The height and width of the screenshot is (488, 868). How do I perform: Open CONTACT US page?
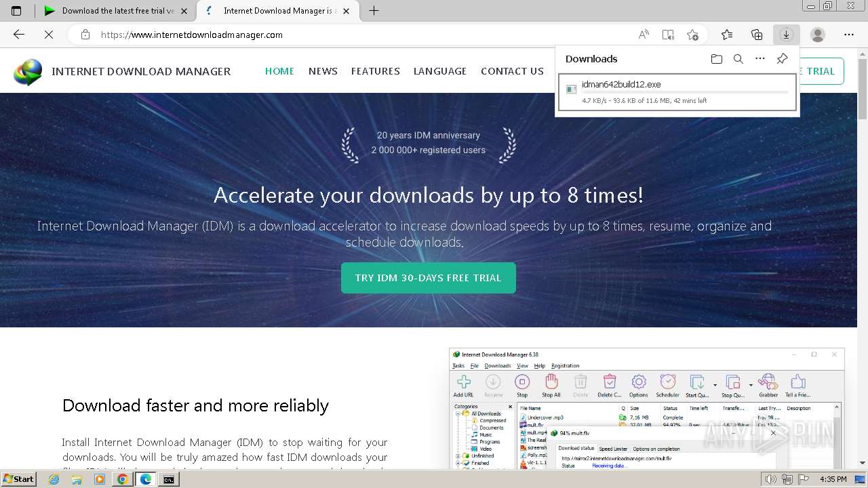point(512,71)
